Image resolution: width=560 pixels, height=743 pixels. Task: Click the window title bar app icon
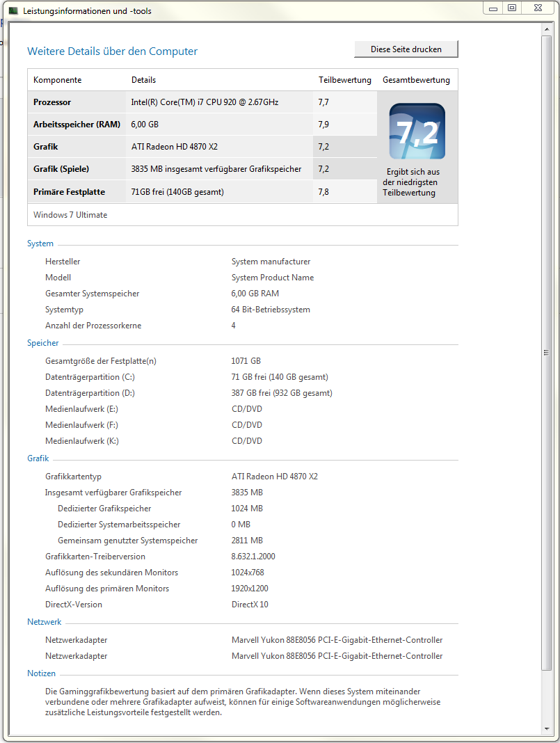[x=13, y=10]
